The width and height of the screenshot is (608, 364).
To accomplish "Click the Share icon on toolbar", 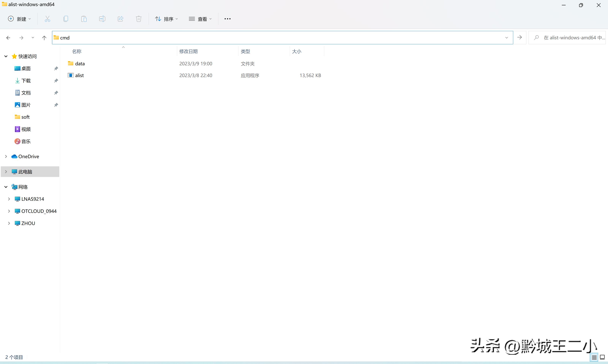I will (120, 19).
